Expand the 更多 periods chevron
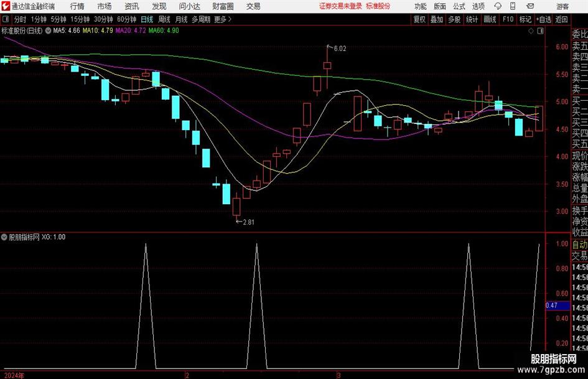588x379 pixels. [230, 19]
